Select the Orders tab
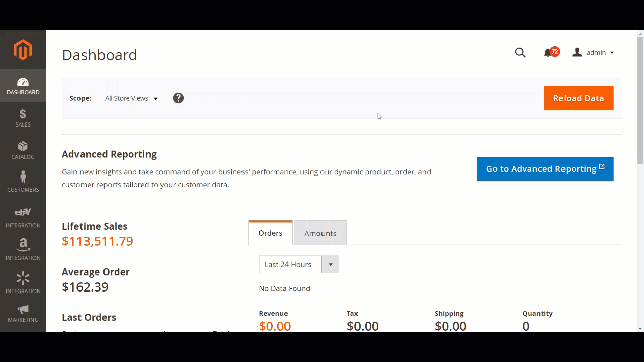Screen dimensions: 644x362 point(270,233)
